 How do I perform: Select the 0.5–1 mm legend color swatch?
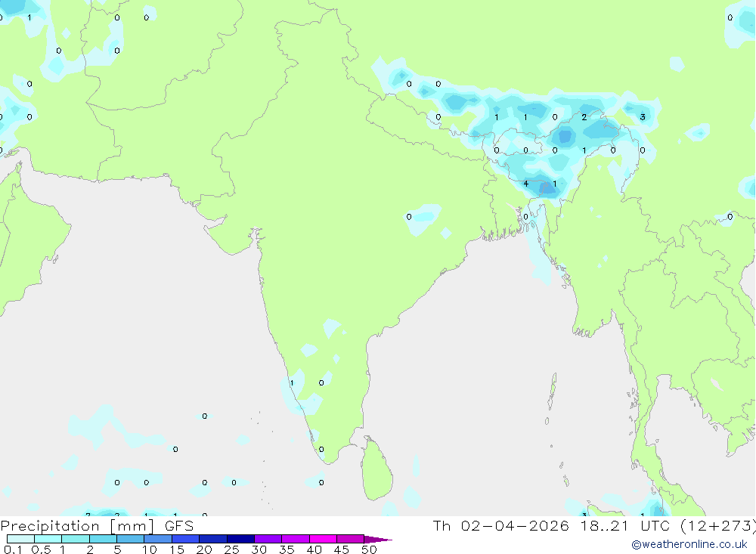click(x=48, y=539)
